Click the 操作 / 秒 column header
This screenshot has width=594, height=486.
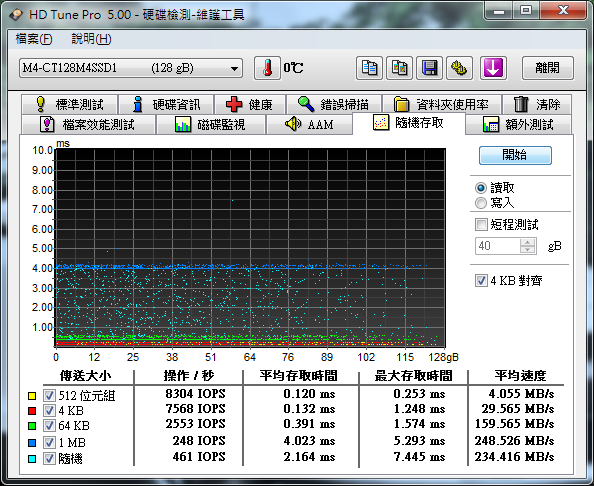[x=189, y=375]
